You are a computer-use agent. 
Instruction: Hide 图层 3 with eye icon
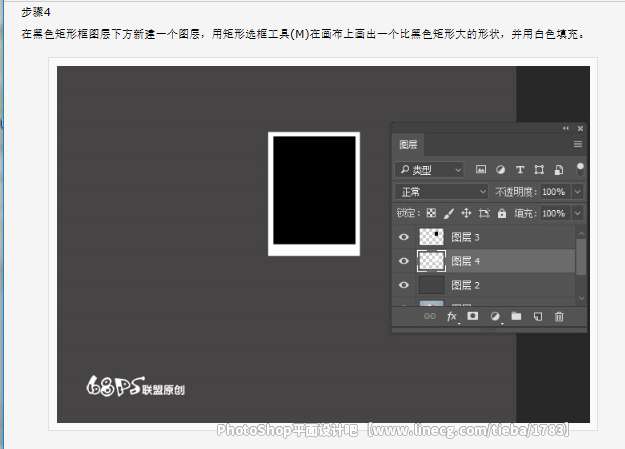tap(404, 237)
